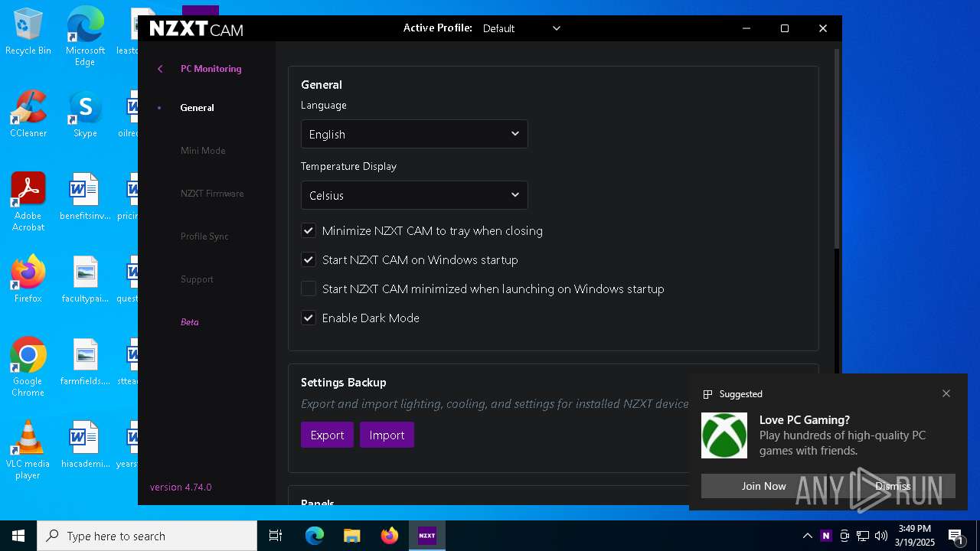
Task: Click the settings vertical scrollbar
Action: [837, 149]
